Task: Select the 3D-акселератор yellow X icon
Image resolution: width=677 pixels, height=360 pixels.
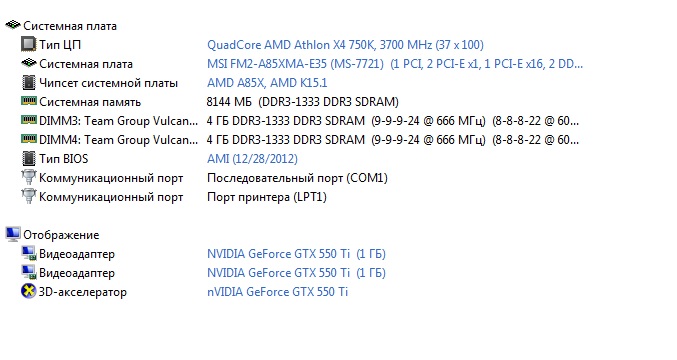Action: [x=28, y=291]
